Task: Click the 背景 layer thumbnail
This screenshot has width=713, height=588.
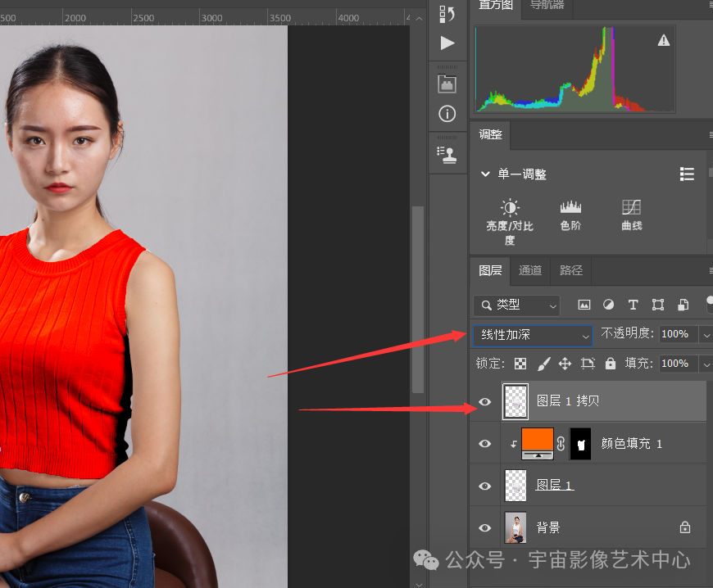Action: [x=515, y=527]
